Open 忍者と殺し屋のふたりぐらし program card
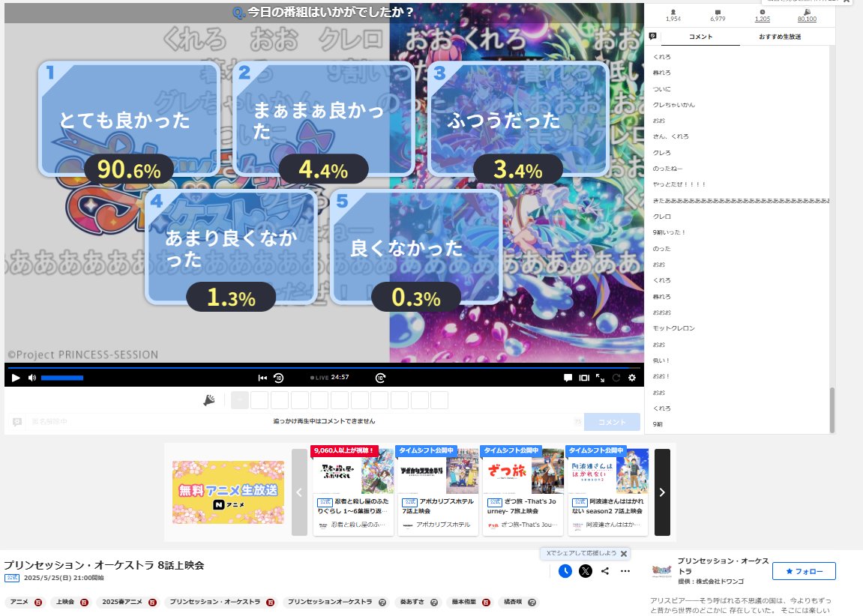This screenshot has height=616, width=863. (x=353, y=491)
